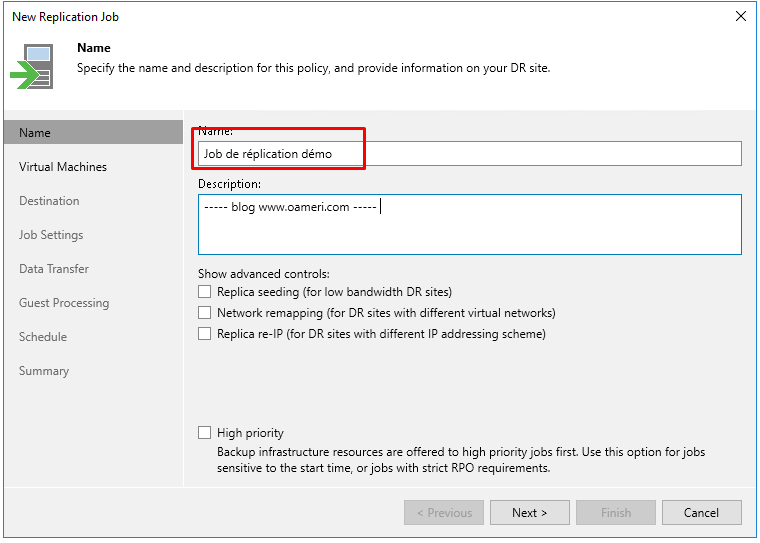760x543 pixels.
Task: Click the greyed Previous button
Action: click(x=443, y=512)
